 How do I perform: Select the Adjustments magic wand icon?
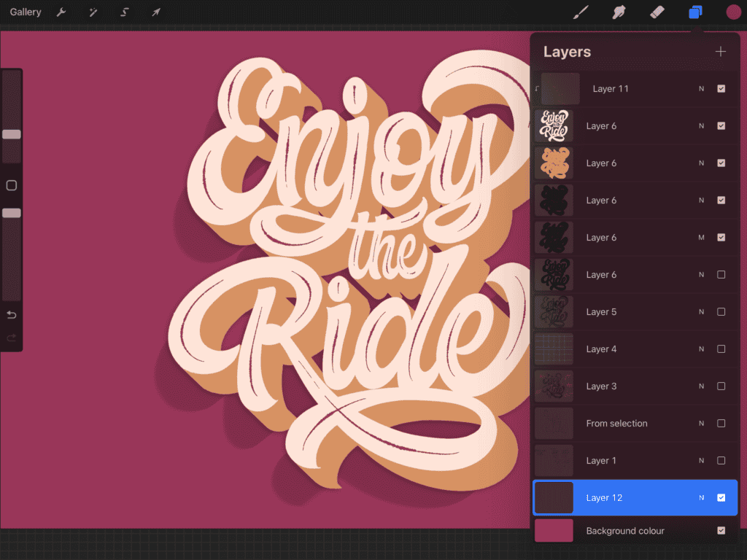pyautogui.click(x=93, y=12)
